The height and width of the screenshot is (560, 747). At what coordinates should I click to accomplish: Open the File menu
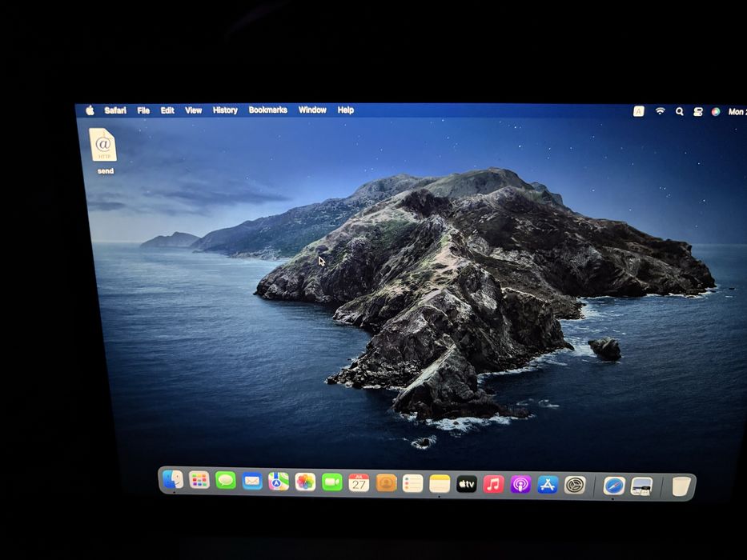pyautogui.click(x=143, y=110)
